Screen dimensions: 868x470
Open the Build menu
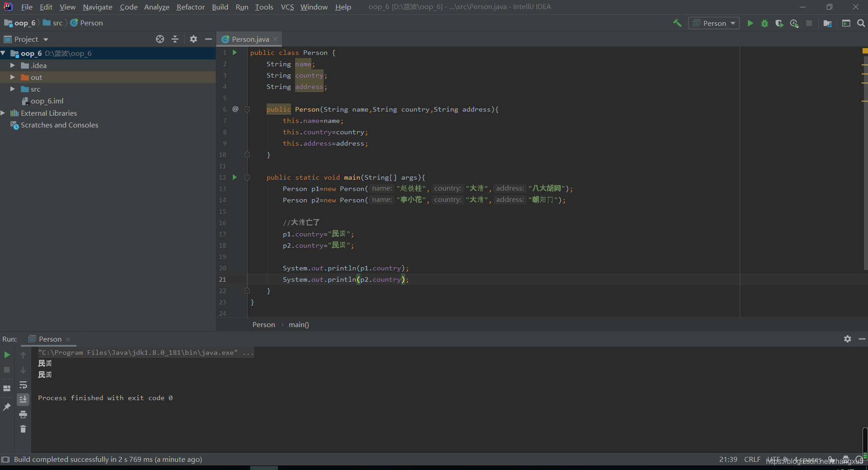tap(220, 7)
